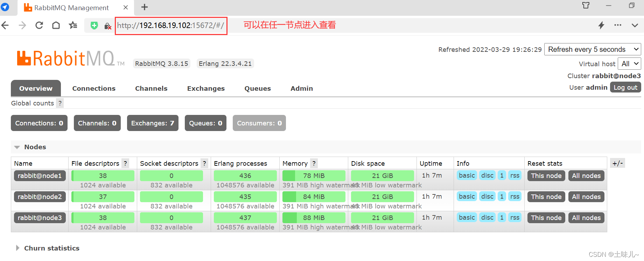Click rabbit@node3 Erlang processes bar 437
644x261 pixels.
pos(245,218)
